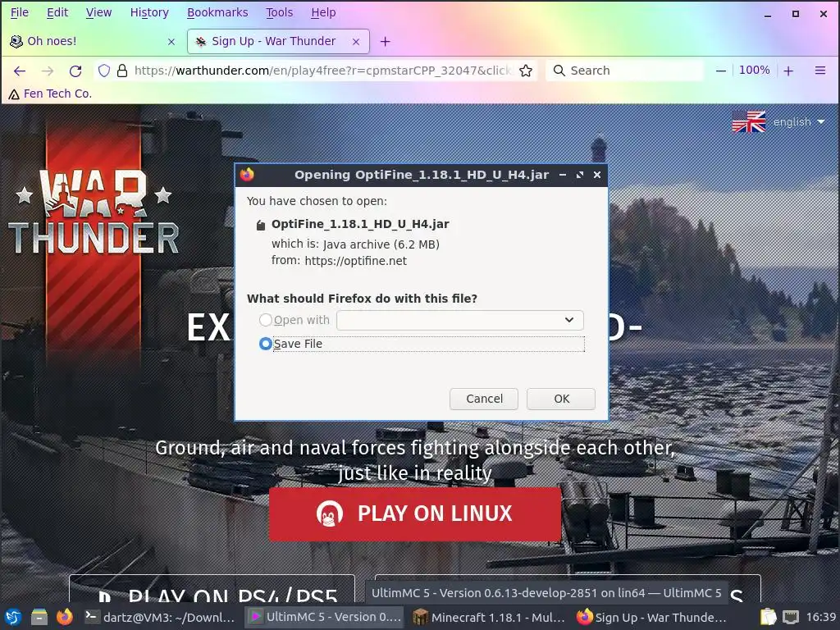Select the Save File radio button

(x=265, y=344)
